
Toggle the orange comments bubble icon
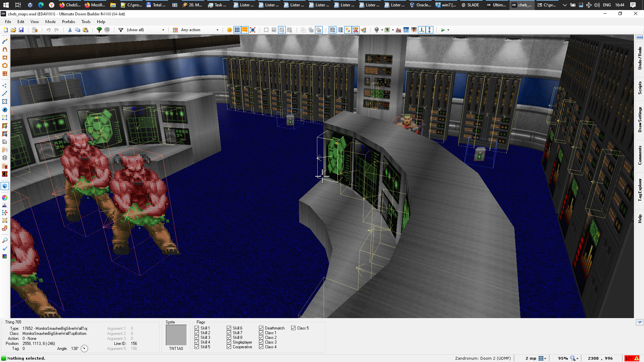coord(245,30)
